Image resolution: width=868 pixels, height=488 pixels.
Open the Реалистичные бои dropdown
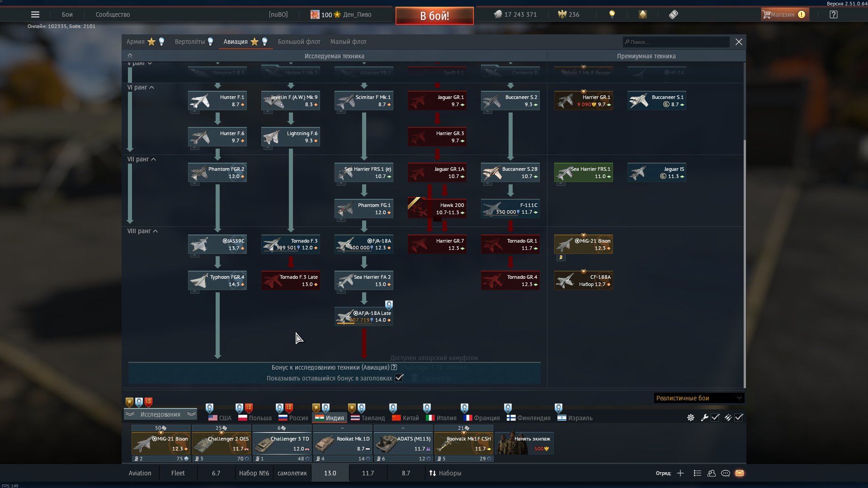[698, 398]
